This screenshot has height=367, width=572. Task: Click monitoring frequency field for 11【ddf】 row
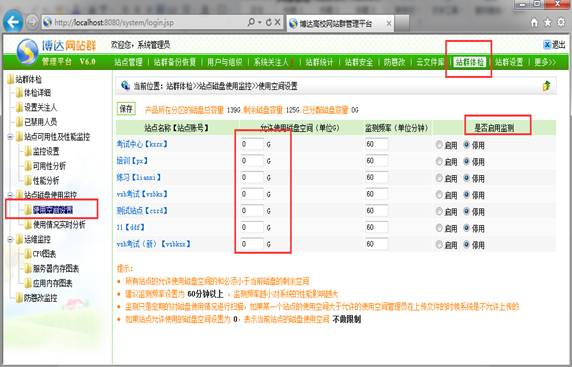click(376, 227)
